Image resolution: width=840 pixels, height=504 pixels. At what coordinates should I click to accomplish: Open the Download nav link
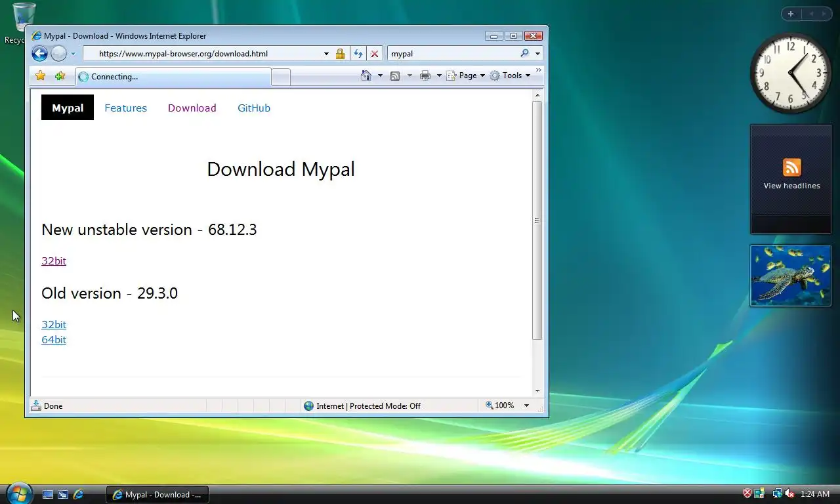(x=192, y=108)
